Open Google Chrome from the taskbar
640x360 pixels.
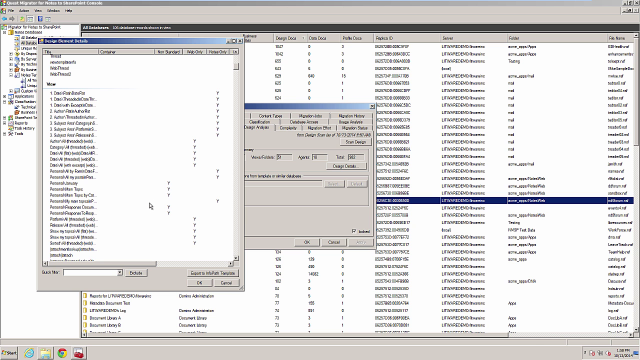tap(62, 353)
